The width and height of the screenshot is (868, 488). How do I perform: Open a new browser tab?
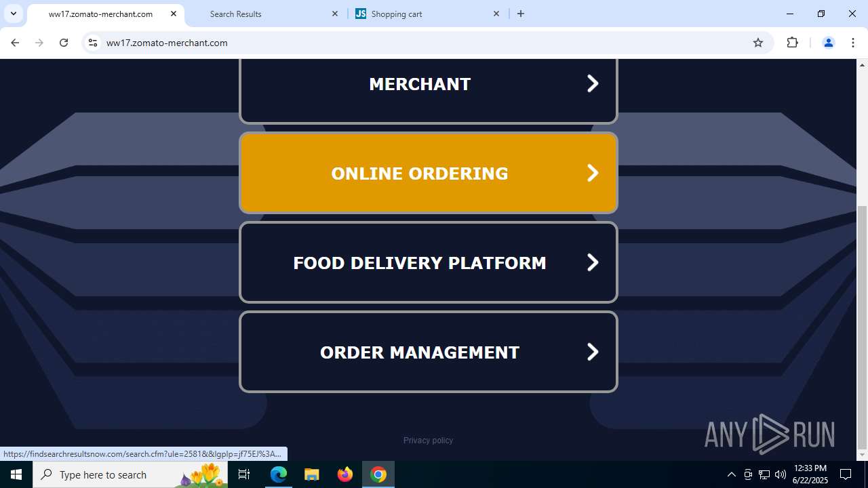[521, 14]
